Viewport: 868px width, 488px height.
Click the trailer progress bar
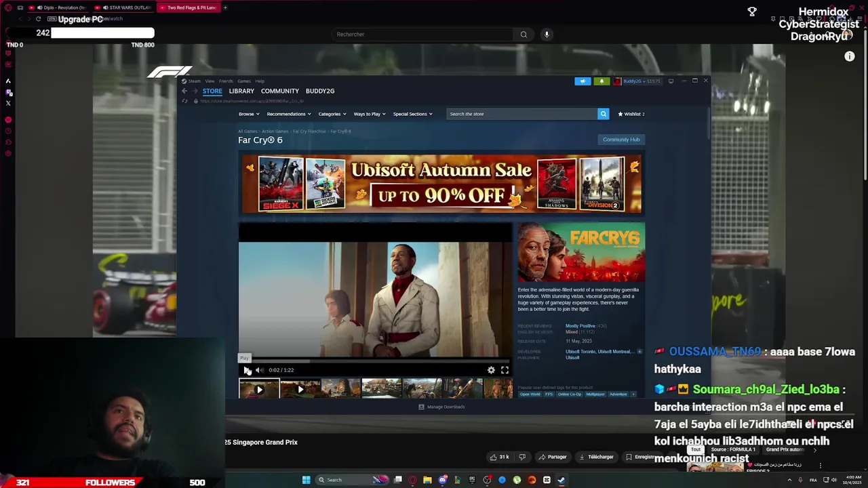(x=375, y=361)
